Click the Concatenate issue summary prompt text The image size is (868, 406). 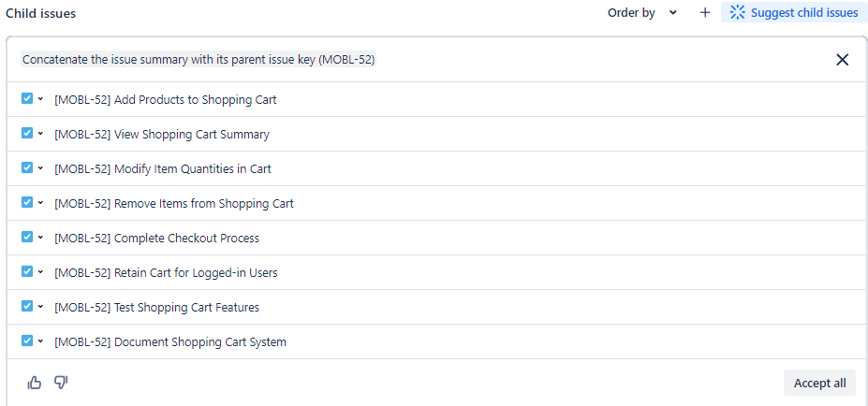coord(199,60)
